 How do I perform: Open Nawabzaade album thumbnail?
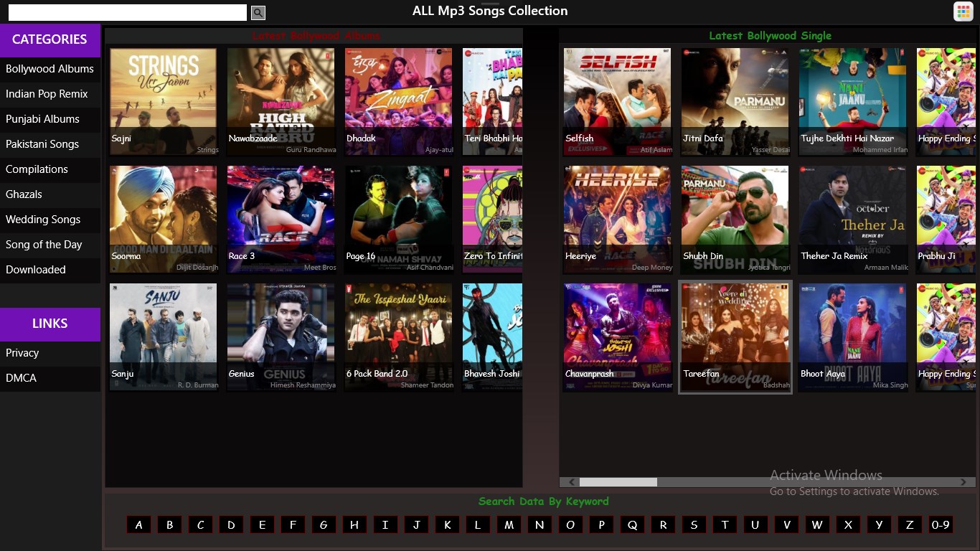[281, 102]
